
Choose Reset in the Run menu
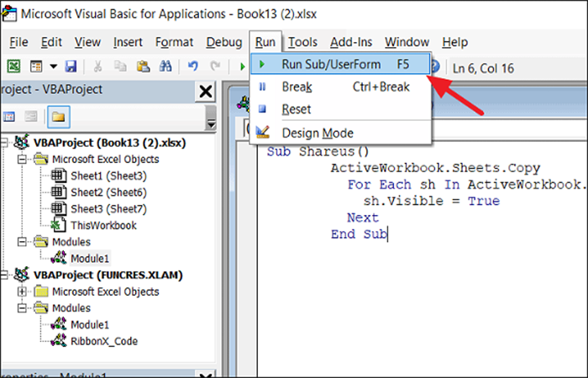tap(340, 109)
